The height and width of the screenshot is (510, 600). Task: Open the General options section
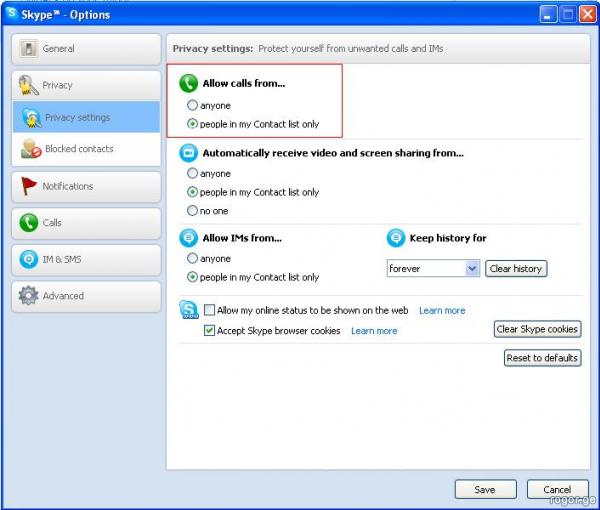tap(86, 49)
